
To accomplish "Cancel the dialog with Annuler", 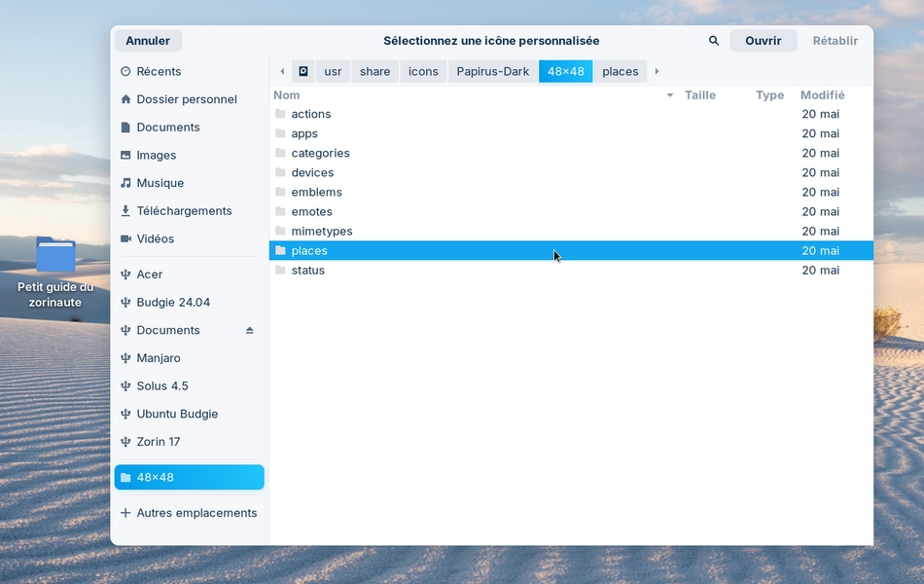I will [x=148, y=41].
